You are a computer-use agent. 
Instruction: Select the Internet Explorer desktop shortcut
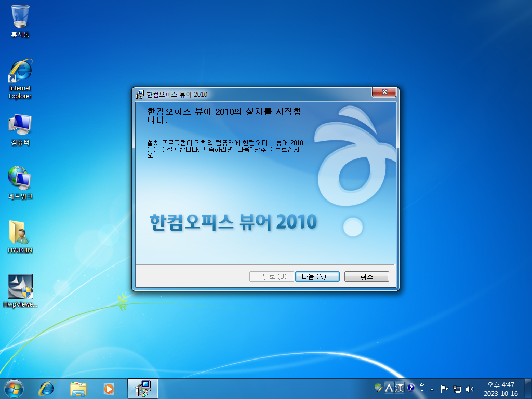point(20,79)
